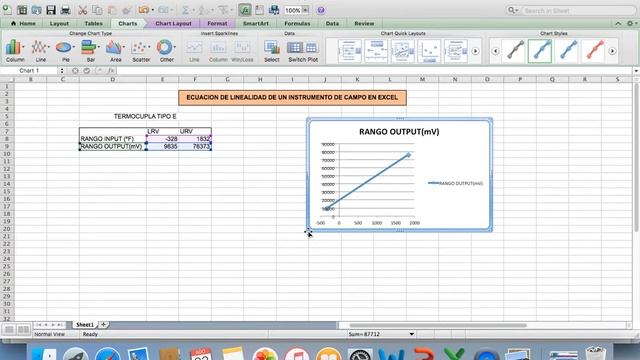Toggle the Media Browser toolbar icon
This screenshot has height=360, width=640.
(274, 10)
